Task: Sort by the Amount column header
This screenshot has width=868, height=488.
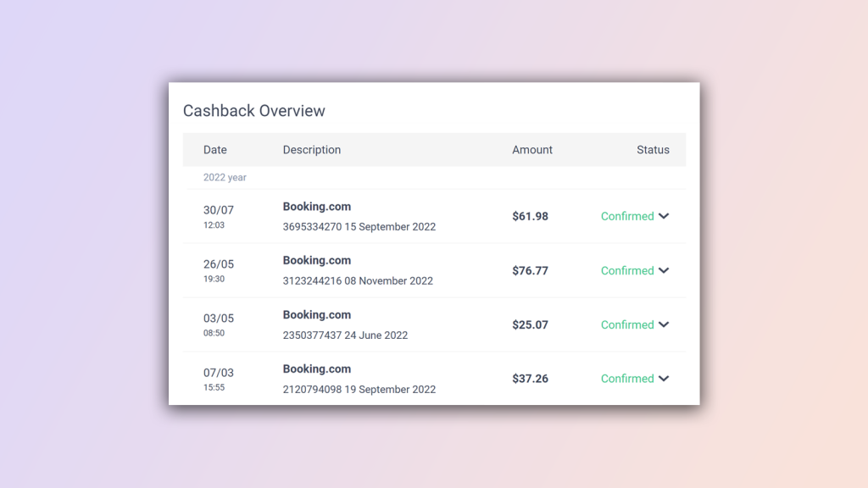Action: pos(532,150)
